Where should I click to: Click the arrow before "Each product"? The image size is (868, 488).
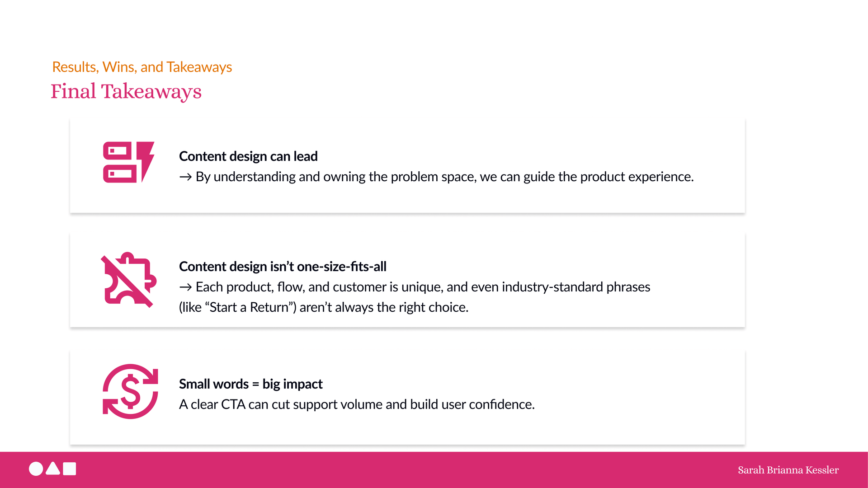coord(185,287)
